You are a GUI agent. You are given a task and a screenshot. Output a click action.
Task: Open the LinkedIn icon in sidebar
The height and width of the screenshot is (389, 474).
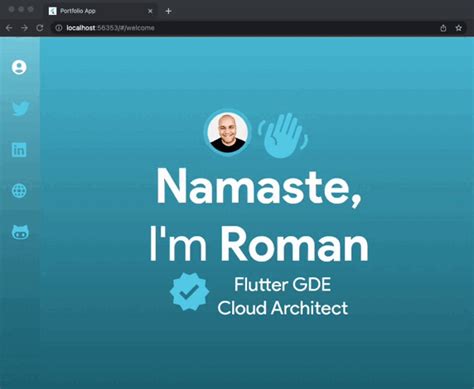(x=19, y=150)
